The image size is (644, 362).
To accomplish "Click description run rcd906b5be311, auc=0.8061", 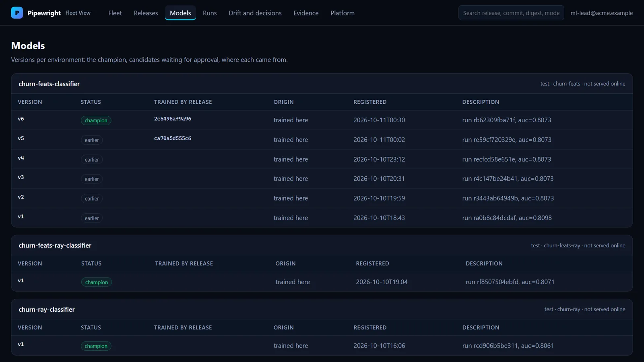I will coord(508,346).
